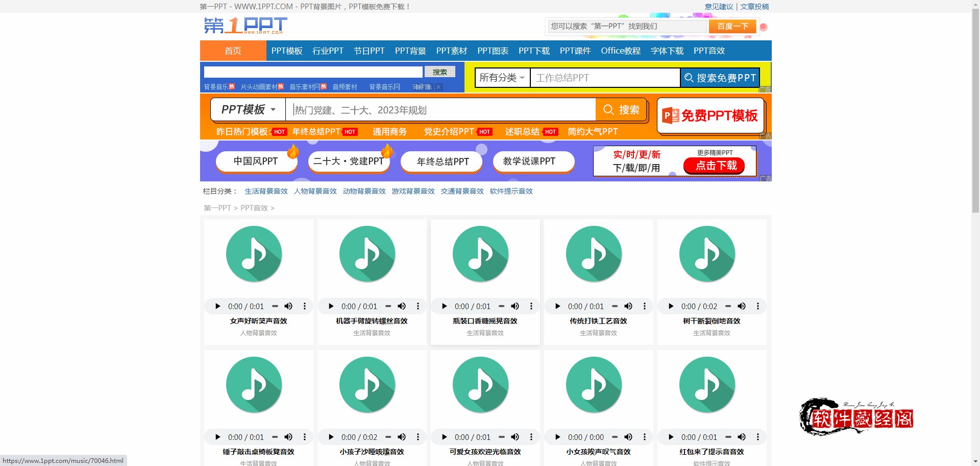Click the music note icon of 锤子敲击桌椅板凳音效
980x466 pixels.
coord(254,385)
